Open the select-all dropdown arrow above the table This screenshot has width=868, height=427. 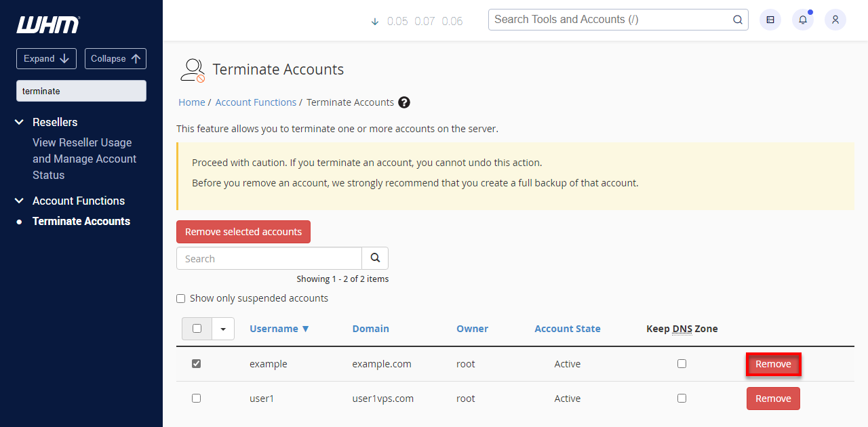coord(223,328)
